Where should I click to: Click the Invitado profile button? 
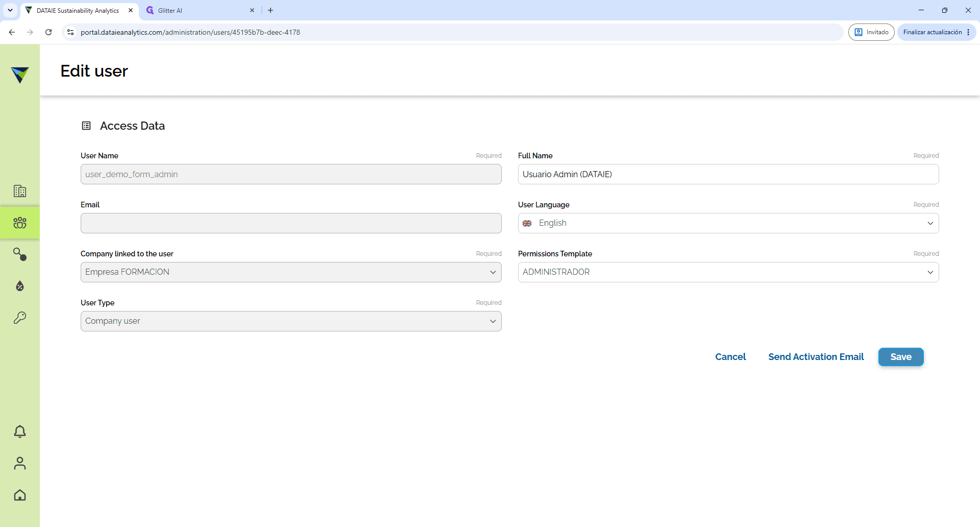coord(871,32)
